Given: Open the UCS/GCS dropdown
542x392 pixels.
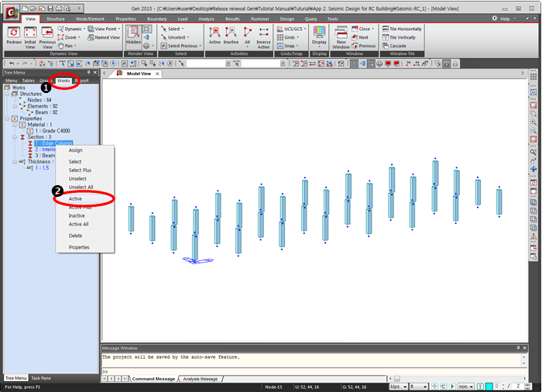Looking at the screenshot, I should (292, 29).
